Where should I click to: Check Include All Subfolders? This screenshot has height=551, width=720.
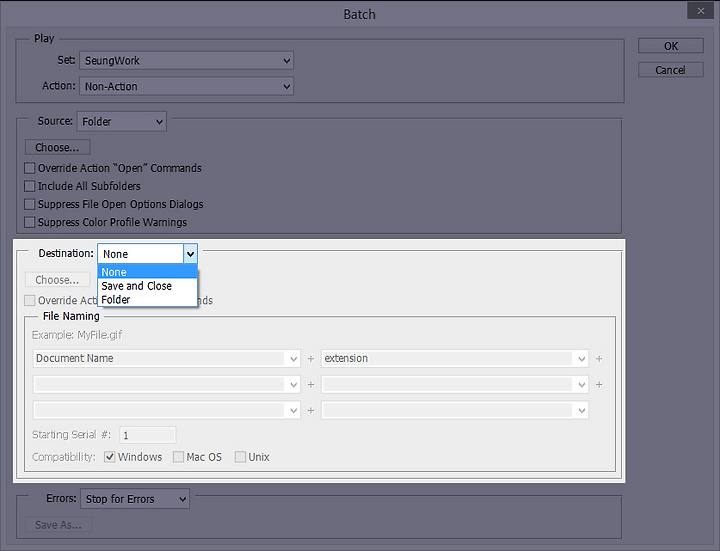pyautogui.click(x=29, y=186)
